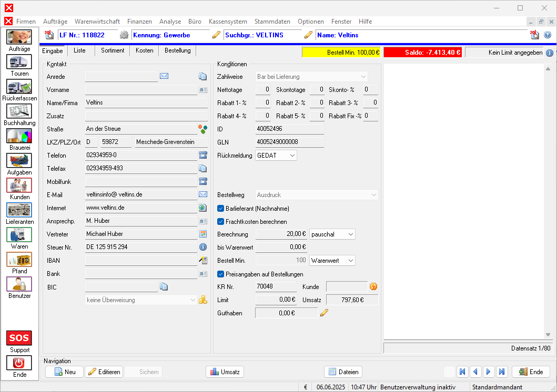The width and height of the screenshot is (557, 392).
Task: Jump to the last record navigation arrow
Action: 501,372
